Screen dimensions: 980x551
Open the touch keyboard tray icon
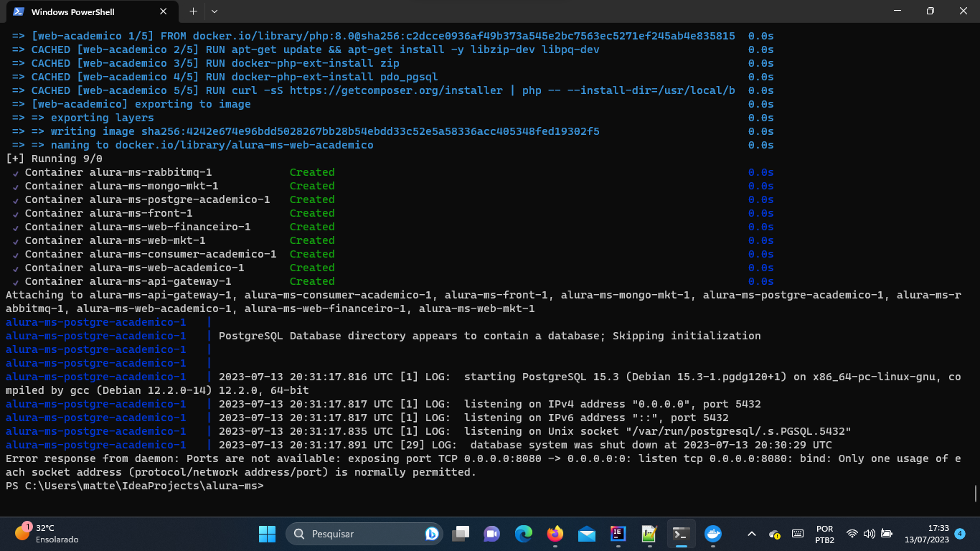point(798,534)
